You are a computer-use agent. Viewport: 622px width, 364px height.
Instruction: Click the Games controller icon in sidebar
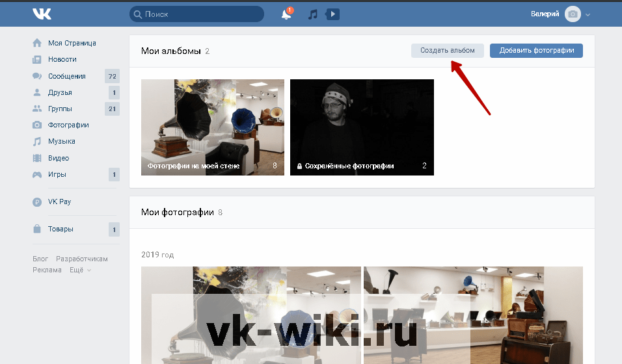click(x=37, y=174)
